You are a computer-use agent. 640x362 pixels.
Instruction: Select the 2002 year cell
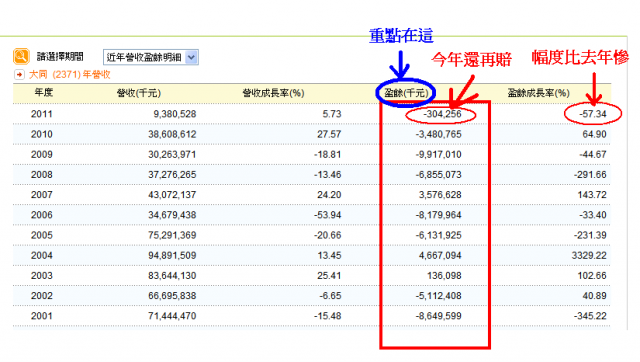tap(42, 296)
